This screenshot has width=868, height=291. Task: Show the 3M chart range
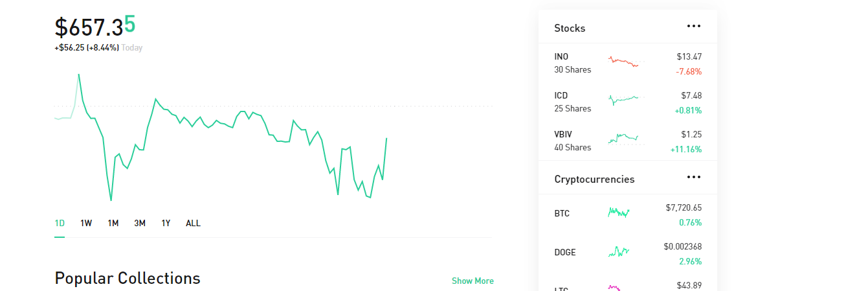coord(140,223)
